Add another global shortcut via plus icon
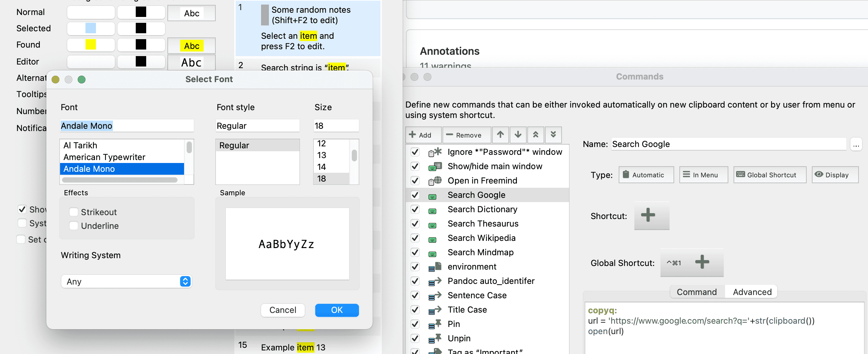868x354 pixels. [x=702, y=262]
